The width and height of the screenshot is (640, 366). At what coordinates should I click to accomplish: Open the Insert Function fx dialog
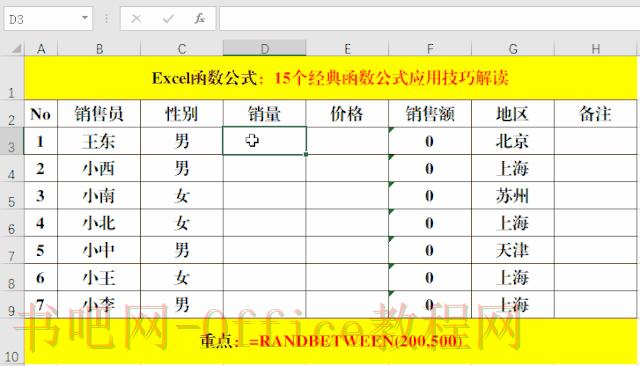point(200,18)
